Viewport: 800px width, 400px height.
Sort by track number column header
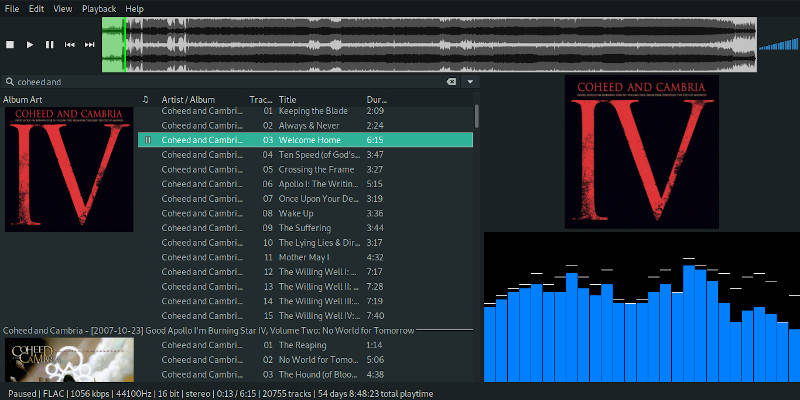click(261, 99)
